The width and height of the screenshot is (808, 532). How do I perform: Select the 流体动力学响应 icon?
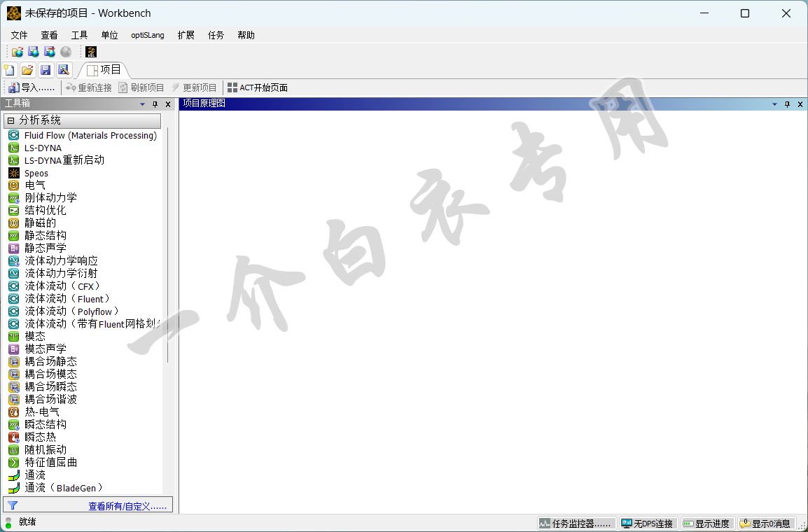(14, 260)
